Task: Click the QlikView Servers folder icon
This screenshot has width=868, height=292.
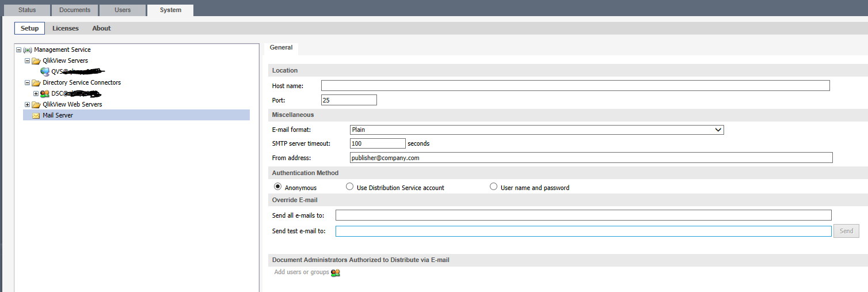Action: (x=36, y=61)
